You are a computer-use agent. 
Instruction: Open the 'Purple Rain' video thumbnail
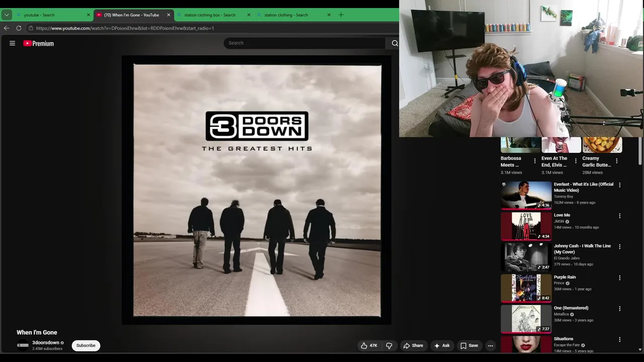pyautogui.click(x=526, y=288)
